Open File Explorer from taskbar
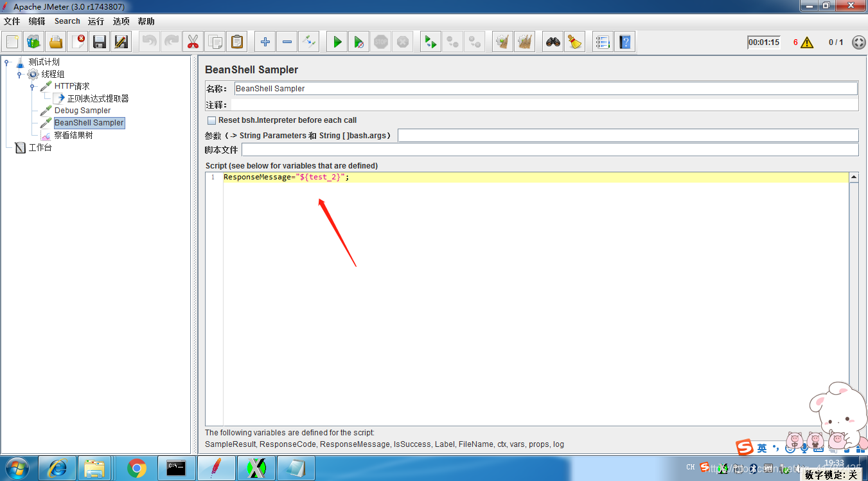Screen dimensions: 868x481 click(x=95, y=469)
